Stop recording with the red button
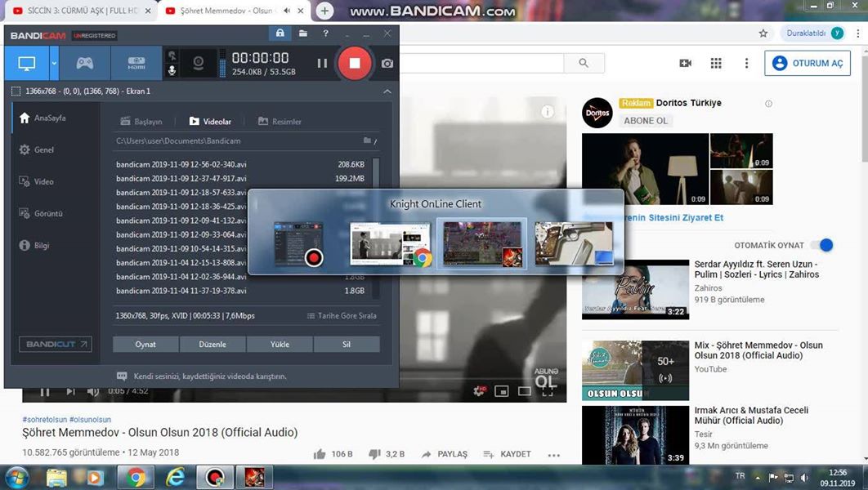 pos(354,63)
